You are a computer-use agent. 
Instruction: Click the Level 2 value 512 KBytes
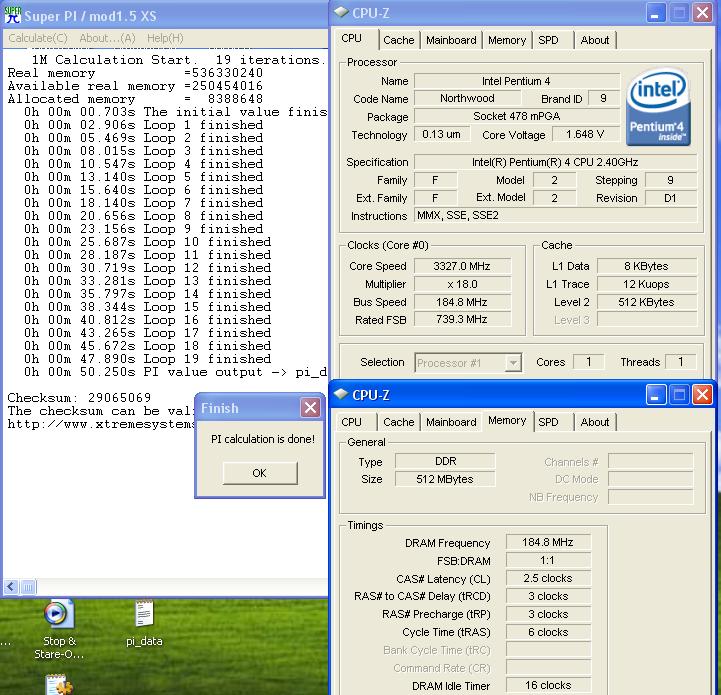coord(646,302)
